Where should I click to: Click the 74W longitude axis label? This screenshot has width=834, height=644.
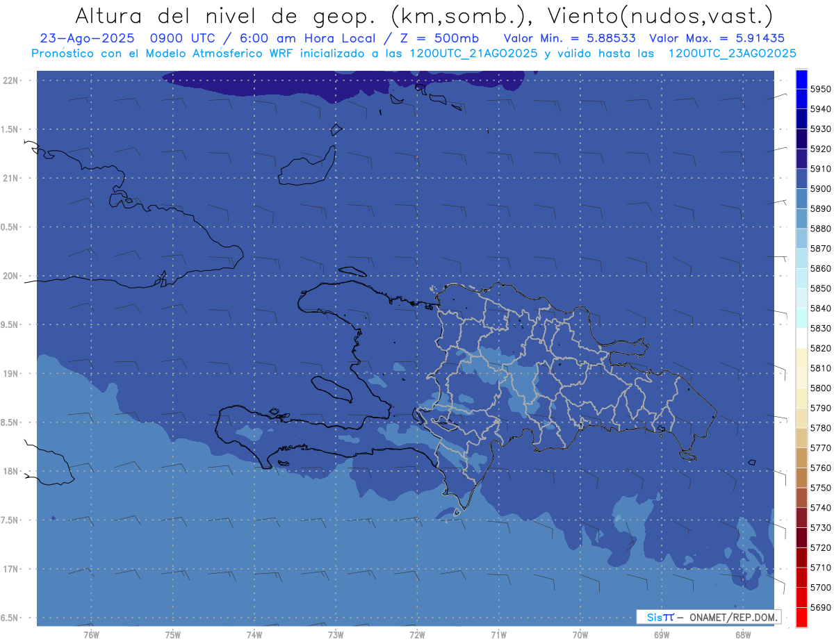click(254, 635)
